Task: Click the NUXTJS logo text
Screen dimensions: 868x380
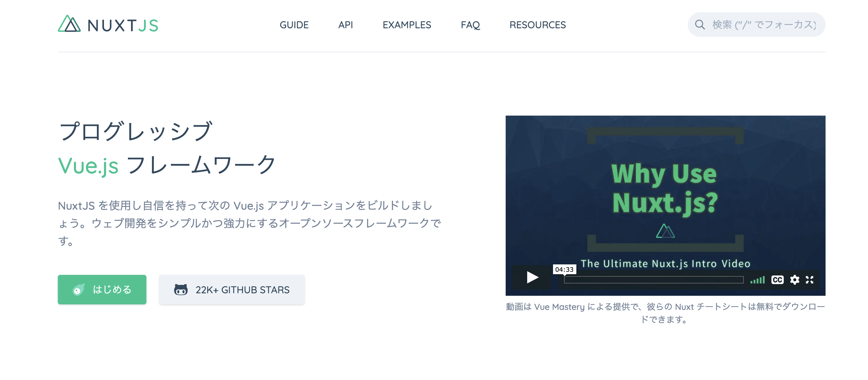Action: coord(123,25)
